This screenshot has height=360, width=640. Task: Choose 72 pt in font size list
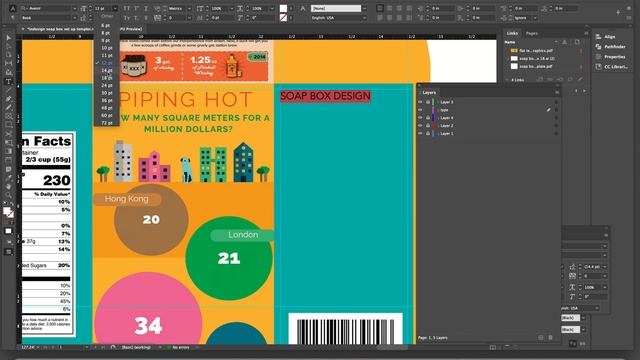point(106,123)
